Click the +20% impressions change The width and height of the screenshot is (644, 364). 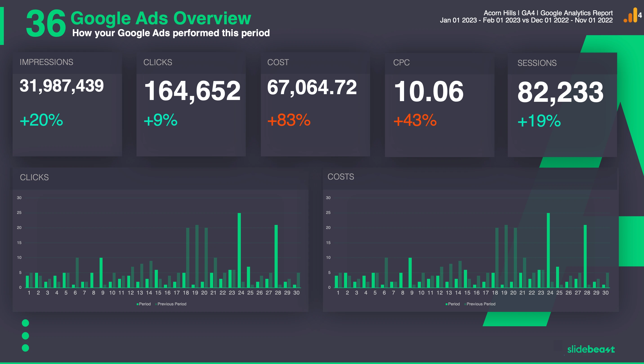pos(41,120)
